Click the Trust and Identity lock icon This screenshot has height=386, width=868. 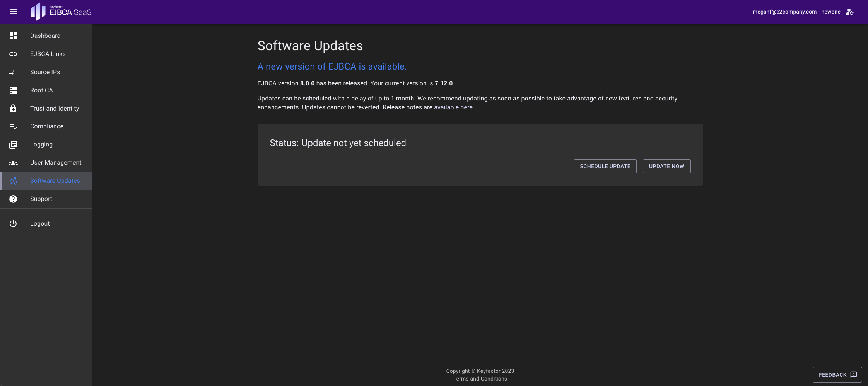click(x=13, y=109)
